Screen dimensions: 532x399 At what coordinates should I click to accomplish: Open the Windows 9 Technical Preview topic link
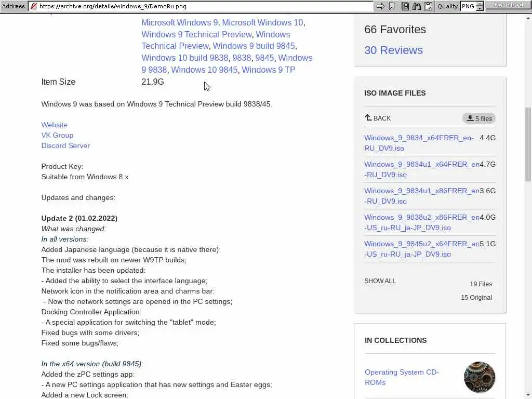[x=196, y=34]
